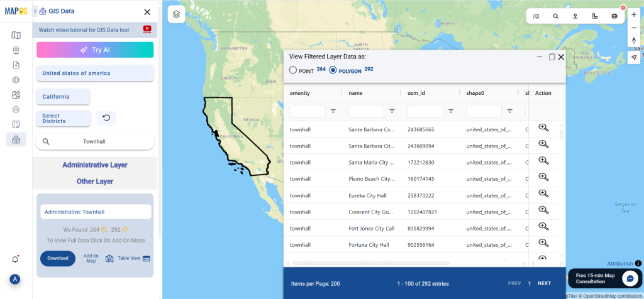This screenshot has width=644, height=299.
Task: Click the Try AI button
Action: coord(95,50)
